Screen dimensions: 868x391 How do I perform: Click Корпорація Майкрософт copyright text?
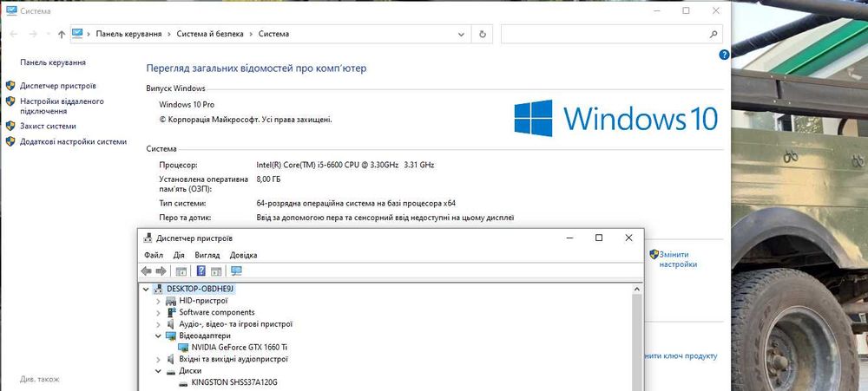[246, 119]
